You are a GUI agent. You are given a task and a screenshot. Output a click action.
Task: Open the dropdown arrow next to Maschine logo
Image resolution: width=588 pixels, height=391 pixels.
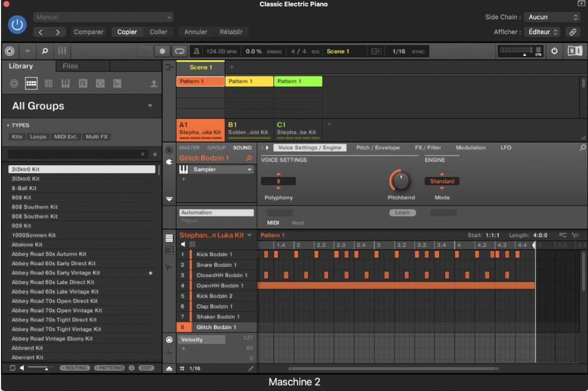pyautogui.click(x=27, y=51)
